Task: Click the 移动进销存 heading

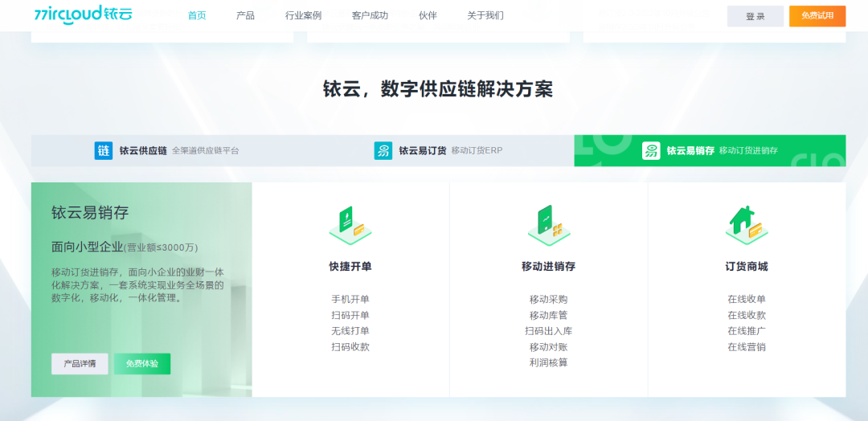Action: click(549, 267)
